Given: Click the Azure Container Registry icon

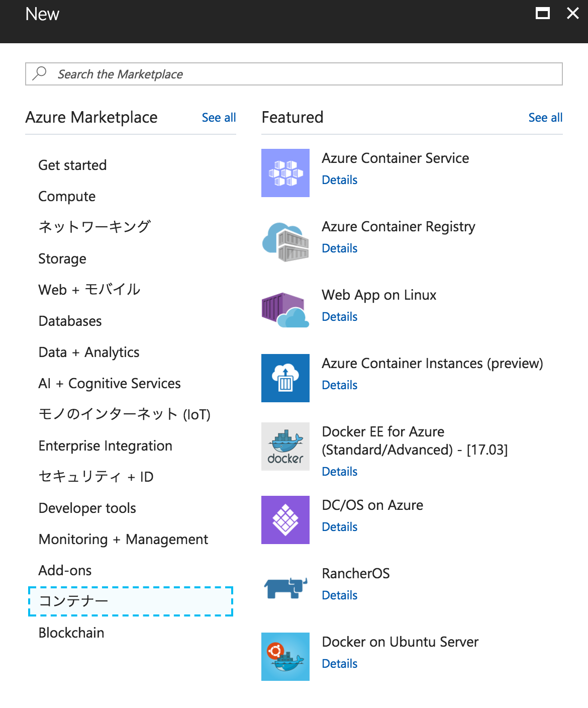Looking at the screenshot, I should (x=285, y=241).
